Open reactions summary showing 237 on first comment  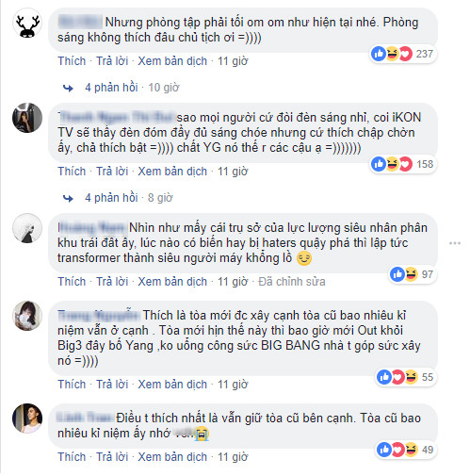pos(403,54)
